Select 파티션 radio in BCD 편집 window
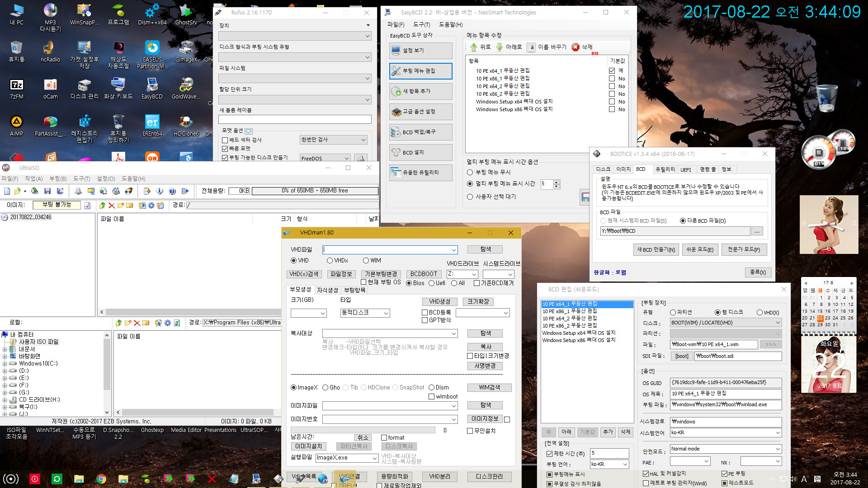 (x=673, y=313)
